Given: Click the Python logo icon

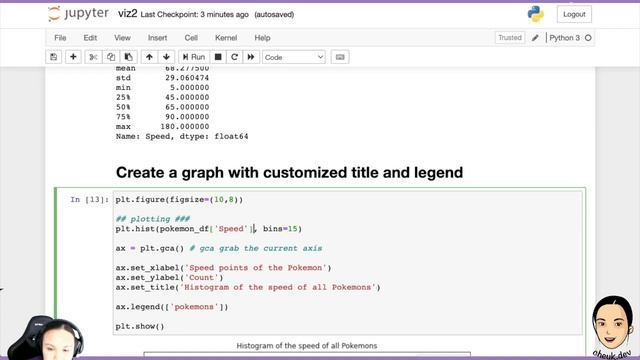Looking at the screenshot, I should [x=535, y=14].
